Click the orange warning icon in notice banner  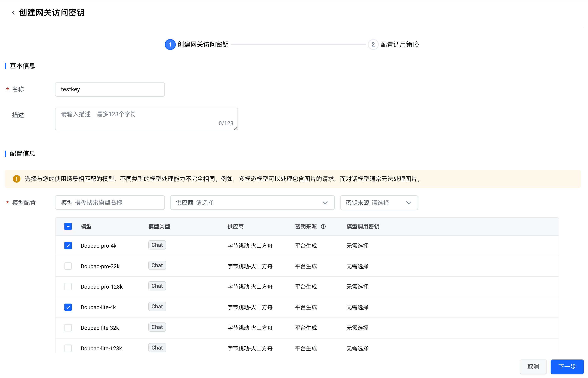(16, 179)
